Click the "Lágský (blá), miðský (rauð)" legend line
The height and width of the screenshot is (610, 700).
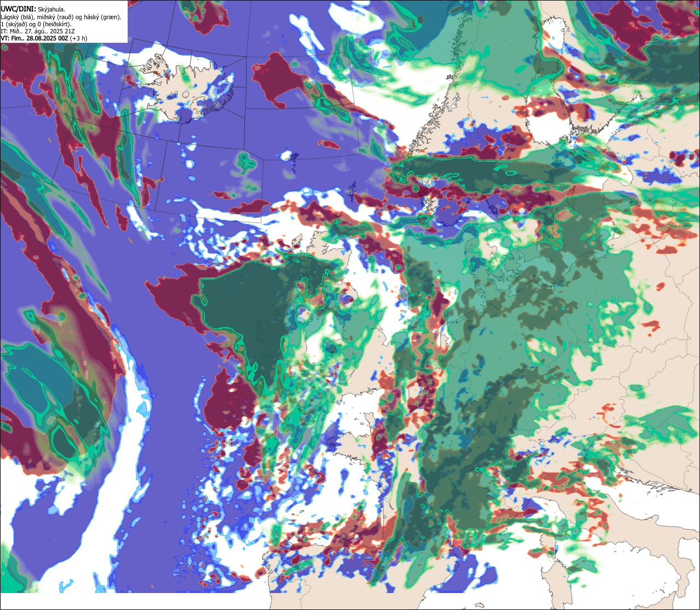61,17
